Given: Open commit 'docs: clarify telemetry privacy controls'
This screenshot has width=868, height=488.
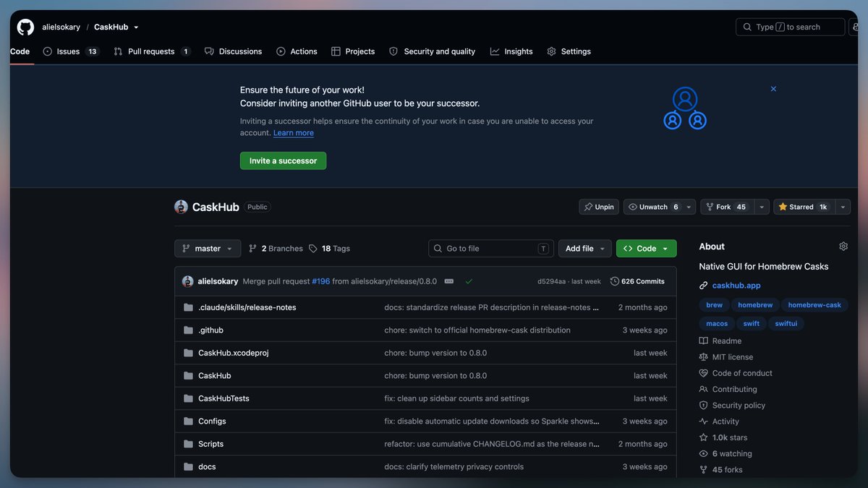Looking at the screenshot, I should tap(454, 466).
